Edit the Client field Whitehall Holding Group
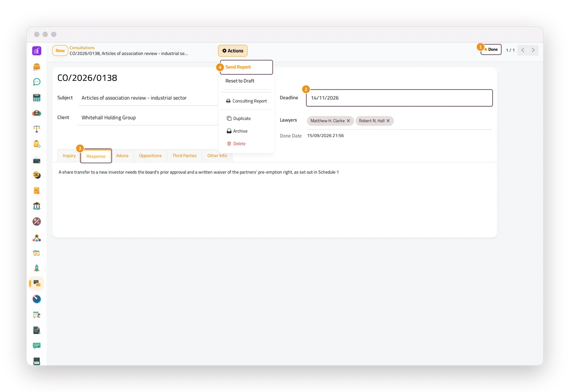This screenshot has width=570, height=392. click(148, 118)
